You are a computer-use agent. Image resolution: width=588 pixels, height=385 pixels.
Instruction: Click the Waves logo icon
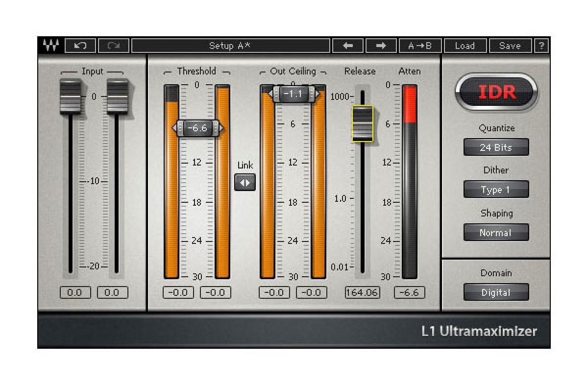(50, 46)
